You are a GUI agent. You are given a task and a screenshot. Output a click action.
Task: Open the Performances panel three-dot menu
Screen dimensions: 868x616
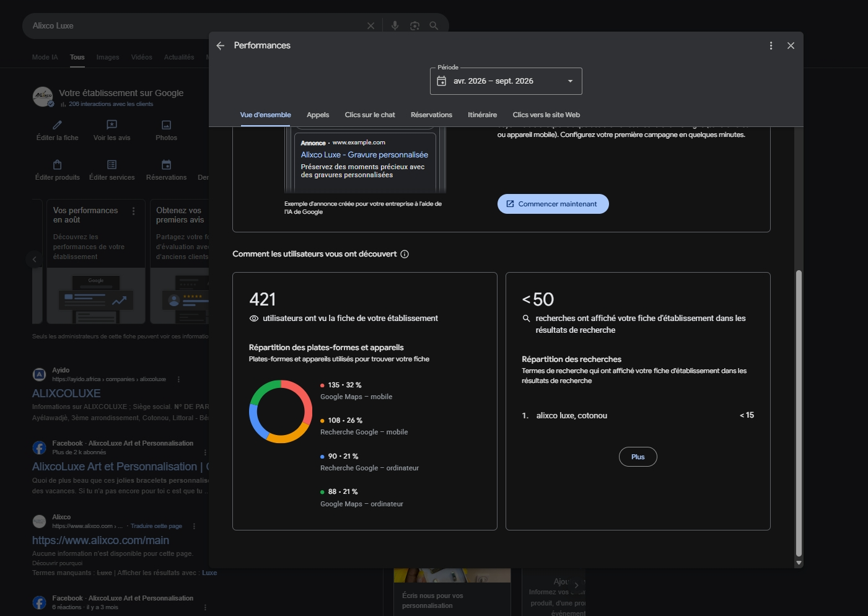click(x=771, y=46)
